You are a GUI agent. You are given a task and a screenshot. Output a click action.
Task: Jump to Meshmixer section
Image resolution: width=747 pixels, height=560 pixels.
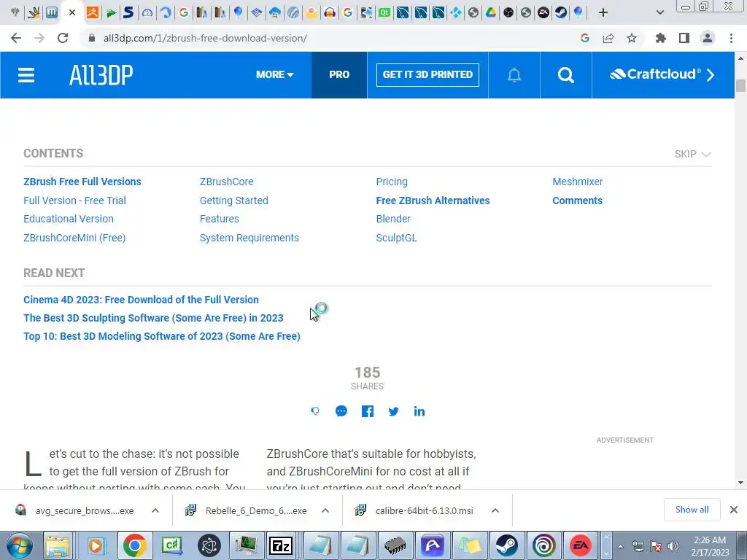coord(578,182)
